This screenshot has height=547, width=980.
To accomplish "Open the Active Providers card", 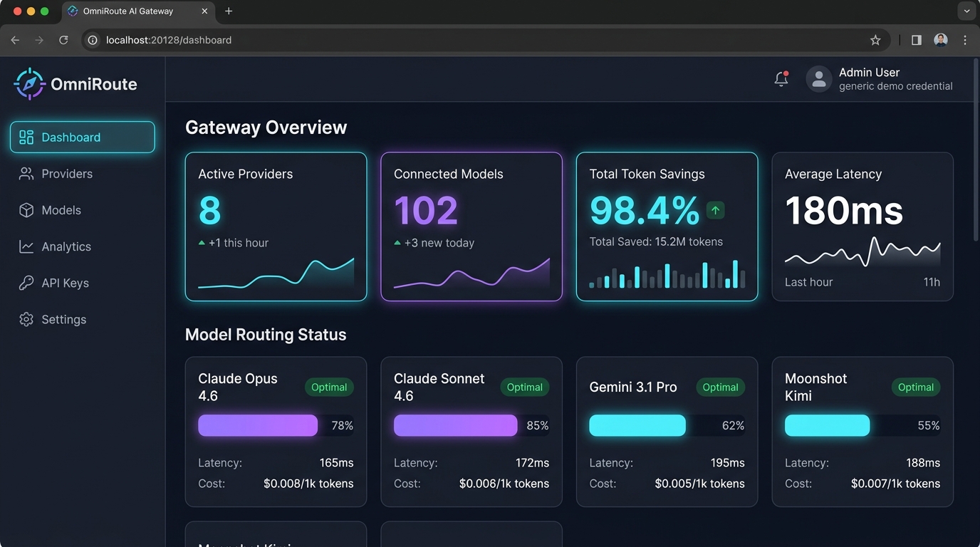I will [x=276, y=226].
